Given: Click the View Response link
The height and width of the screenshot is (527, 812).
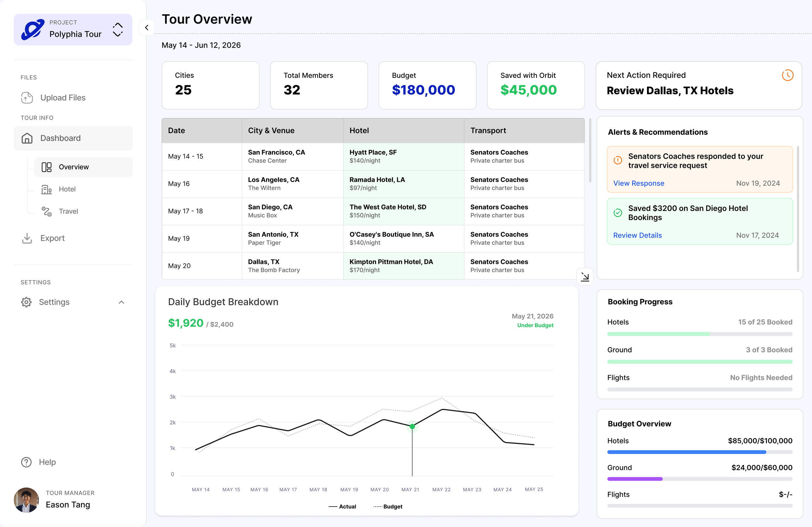Looking at the screenshot, I should click(638, 183).
